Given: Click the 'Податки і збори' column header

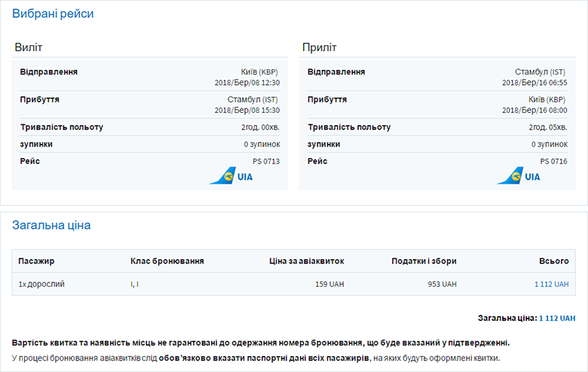Looking at the screenshot, I should pos(424,261).
